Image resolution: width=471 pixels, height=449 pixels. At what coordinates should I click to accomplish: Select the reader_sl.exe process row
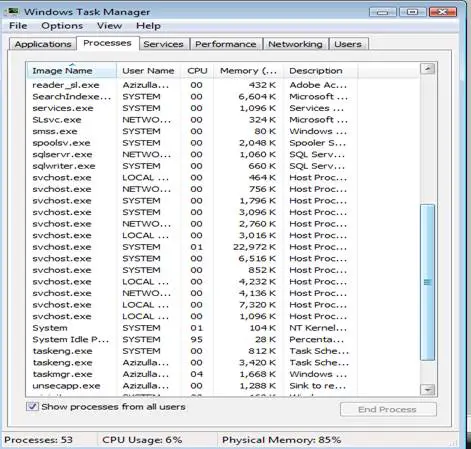[191, 85]
